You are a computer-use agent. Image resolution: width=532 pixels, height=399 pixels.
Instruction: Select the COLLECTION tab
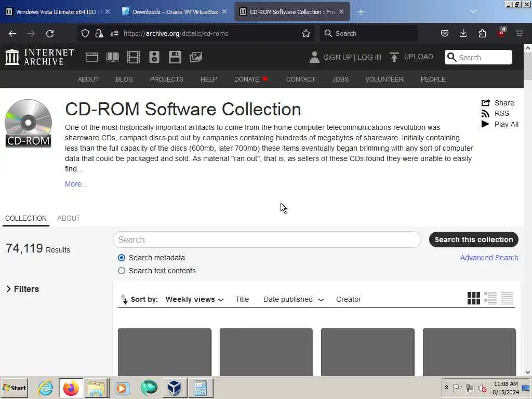[26, 219]
